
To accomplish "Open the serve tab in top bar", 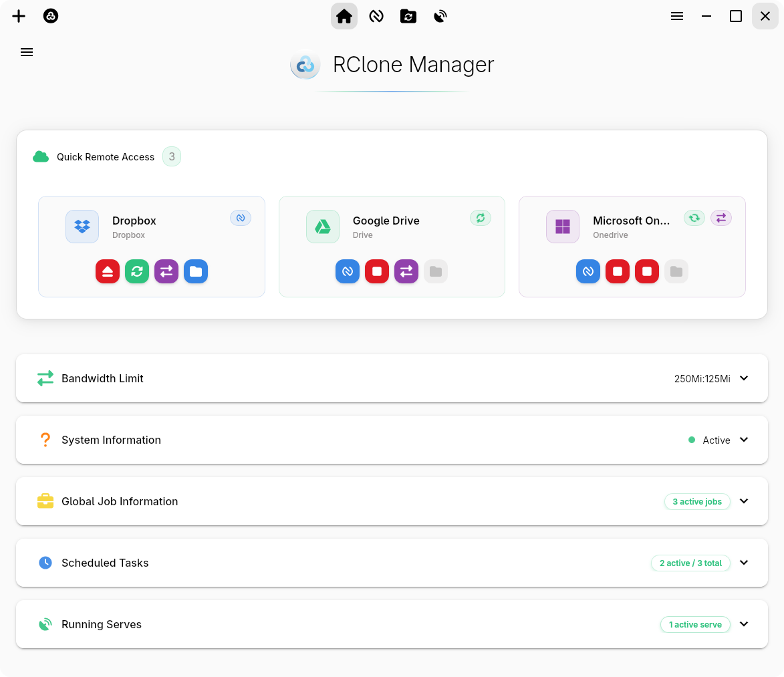I will point(440,16).
